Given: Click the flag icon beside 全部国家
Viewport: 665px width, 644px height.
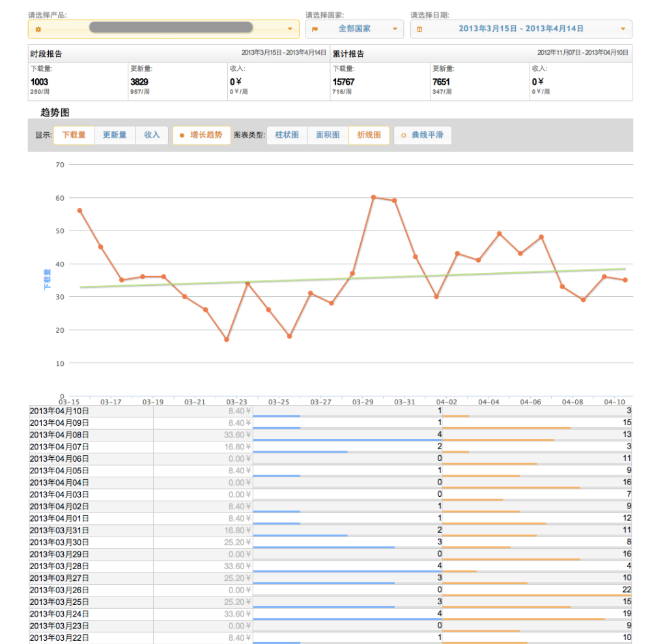Looking at the screenshot, I should point(315,29).
